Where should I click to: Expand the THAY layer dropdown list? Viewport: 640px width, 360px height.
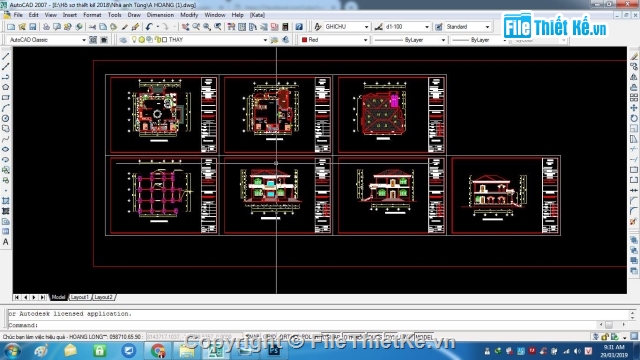[x=265, y=40]
